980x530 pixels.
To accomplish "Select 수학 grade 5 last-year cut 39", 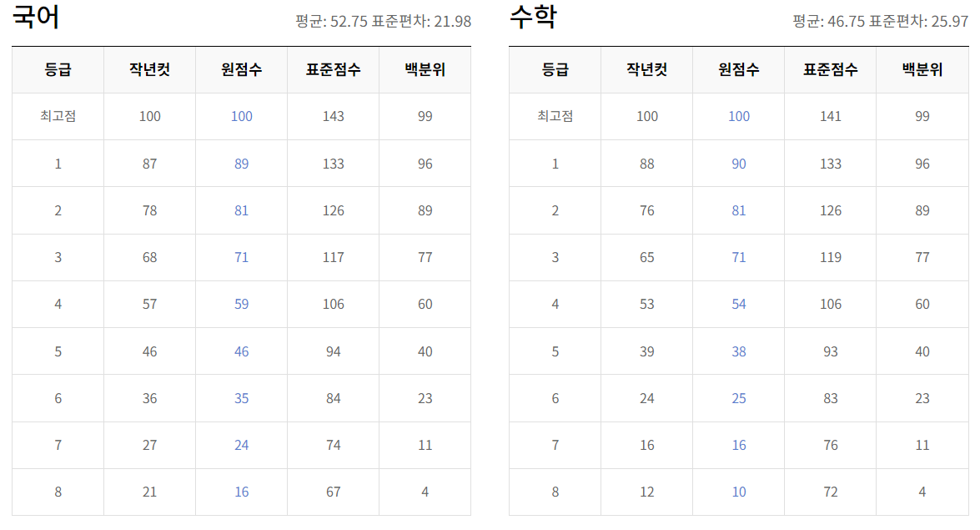I will pyautogui.click(x=647, y=351).
